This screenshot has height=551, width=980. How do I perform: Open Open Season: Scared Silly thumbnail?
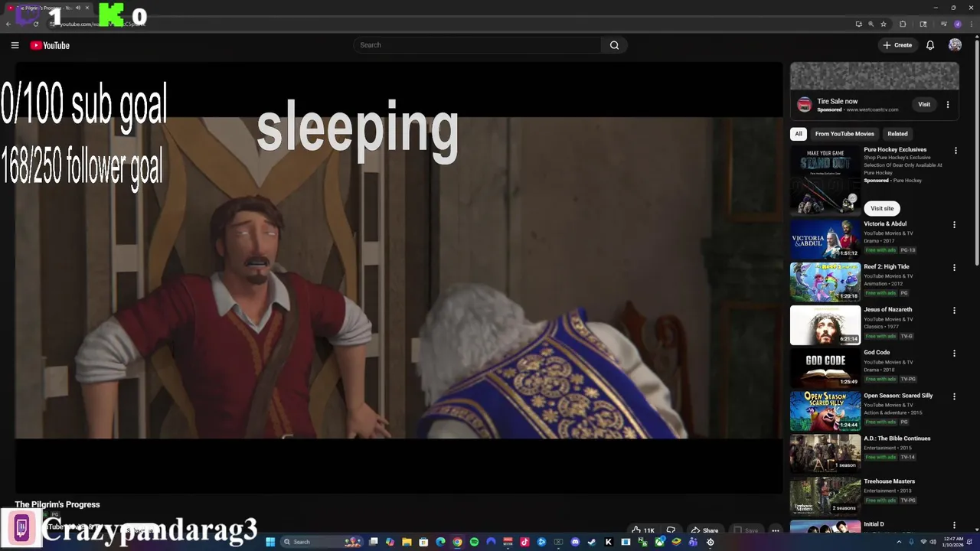click(825, 411)
